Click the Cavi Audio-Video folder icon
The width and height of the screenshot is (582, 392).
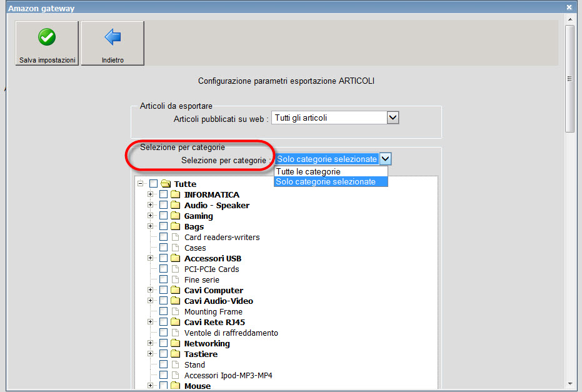[175, 301]
